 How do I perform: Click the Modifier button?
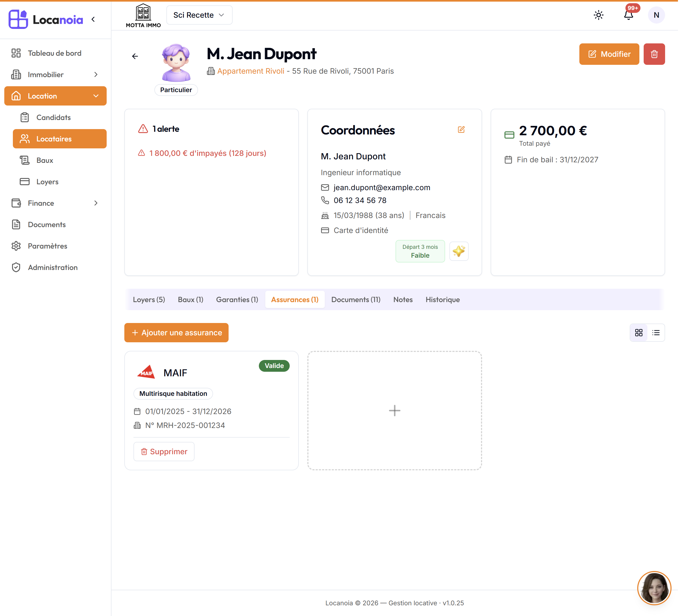click(609, 54)
